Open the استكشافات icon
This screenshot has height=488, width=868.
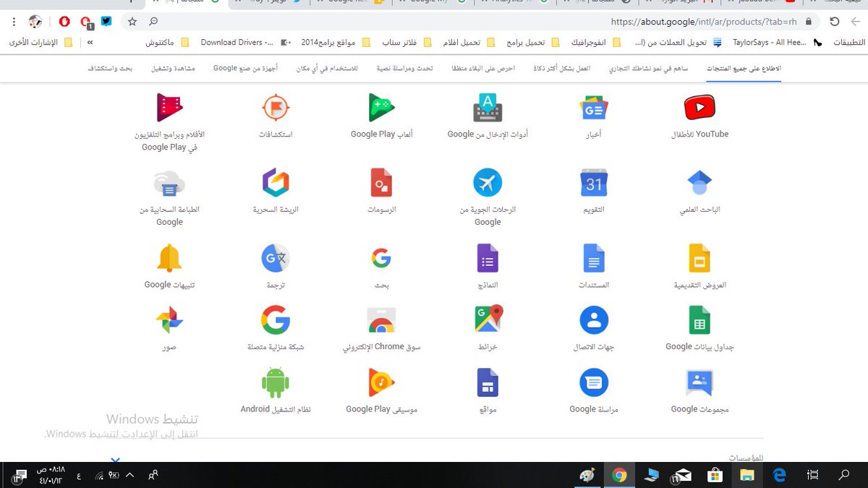pos(276,108)
